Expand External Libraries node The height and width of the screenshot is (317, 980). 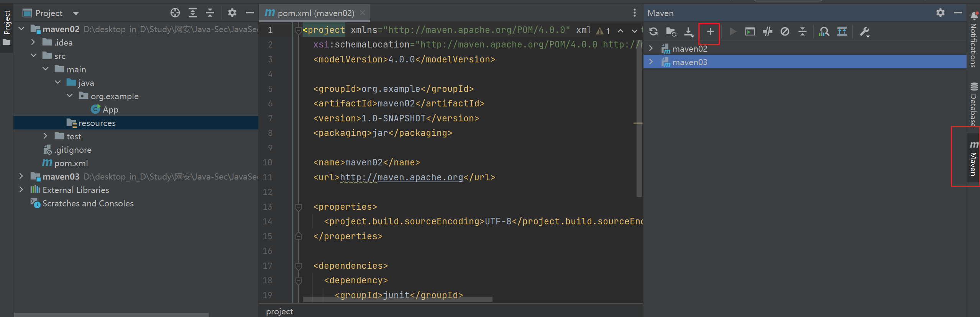point(21,190)
